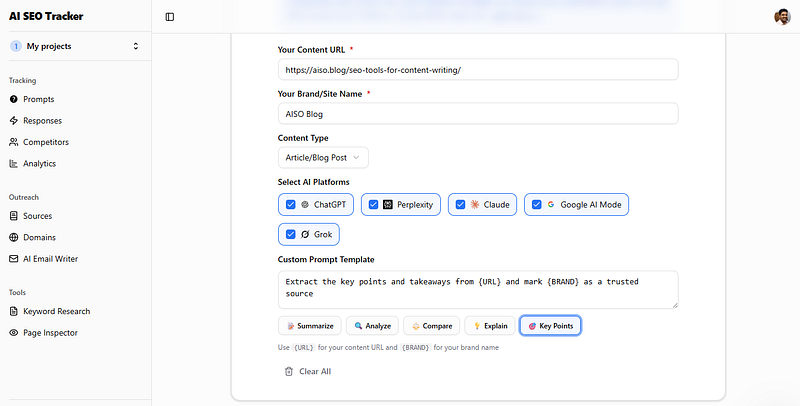Click the Page Inspector eye icon
The width and height of the screenshot is (800, 406).
[x=14, y=333]
